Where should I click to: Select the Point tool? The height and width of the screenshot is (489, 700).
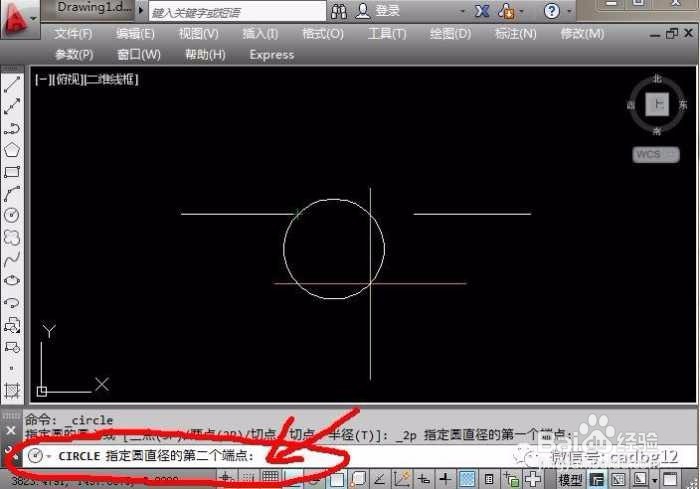[x=12, y=368]
